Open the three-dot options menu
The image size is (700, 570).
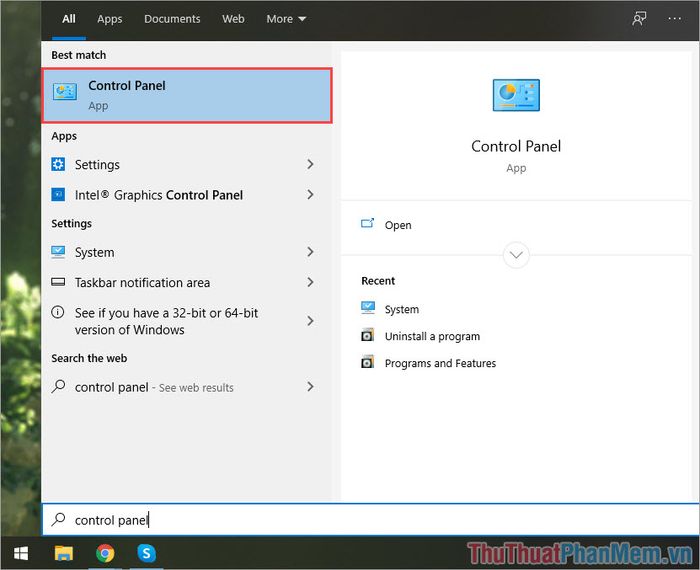(x=675, y=19)
